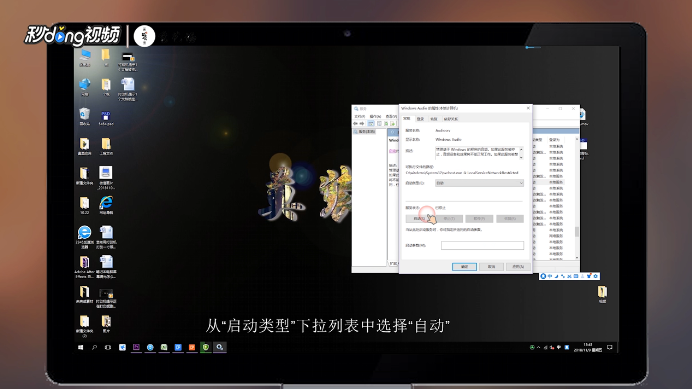Viewport: 692px width, 389px height.
Task: Open Task View on the taskbar
Action: 108,347
